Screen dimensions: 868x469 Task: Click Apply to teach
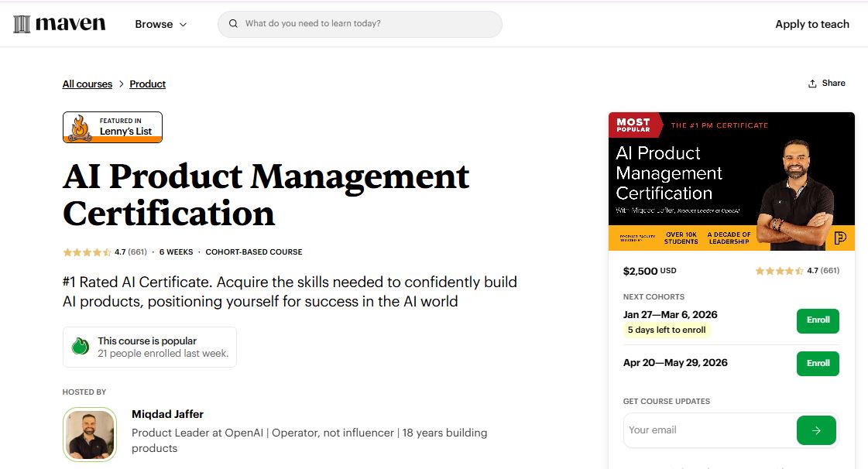[811, 24]
